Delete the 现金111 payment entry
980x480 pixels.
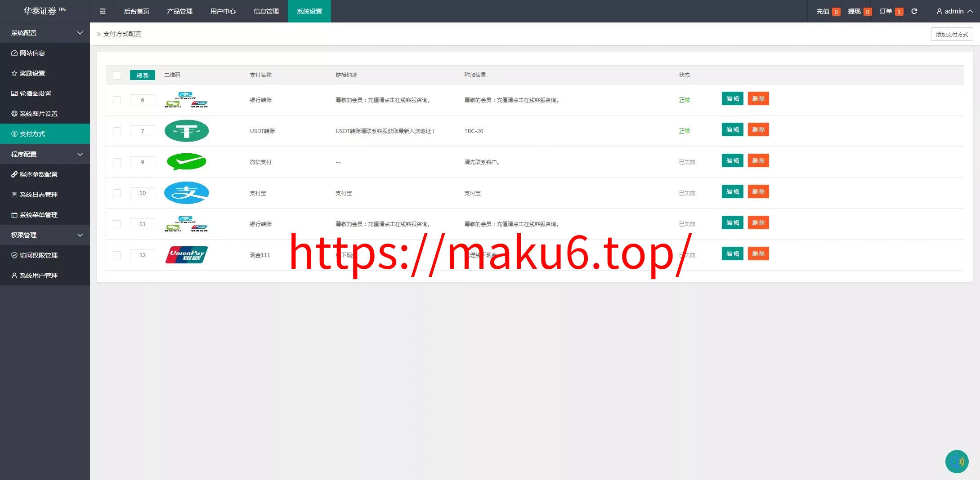[x=758, y=253]
